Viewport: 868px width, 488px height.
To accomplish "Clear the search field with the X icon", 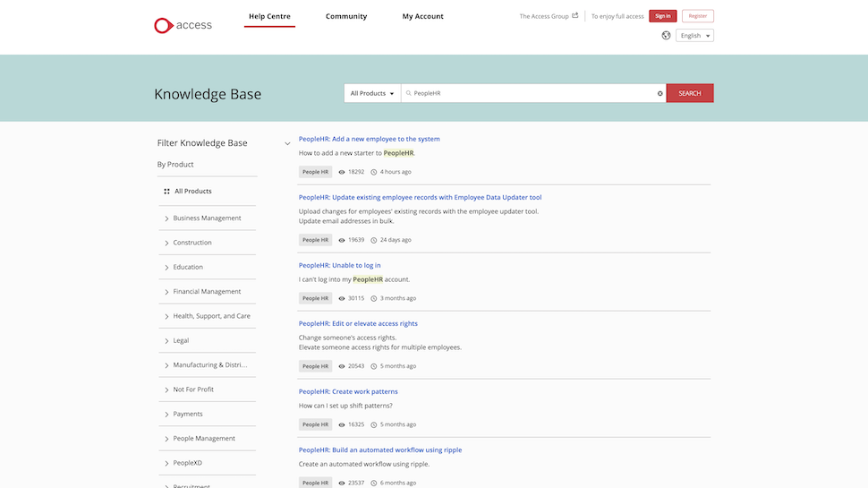I will pyautogui.click(x=660, y=94).
